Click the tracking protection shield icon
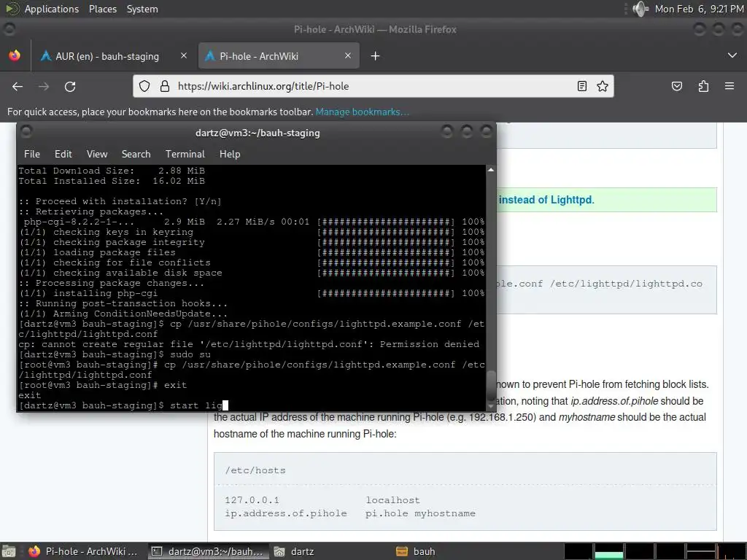The width and height of the screenshot is (747, 560). (x=144, y=86)
